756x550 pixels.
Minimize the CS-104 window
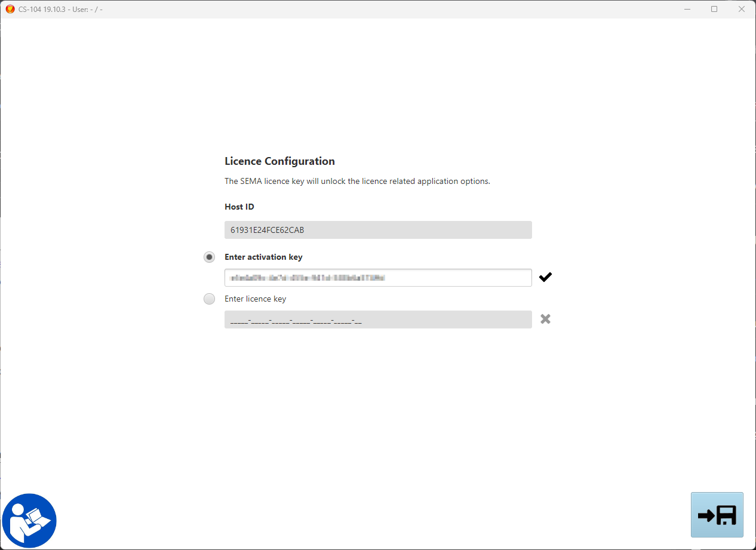click(687, 9)
